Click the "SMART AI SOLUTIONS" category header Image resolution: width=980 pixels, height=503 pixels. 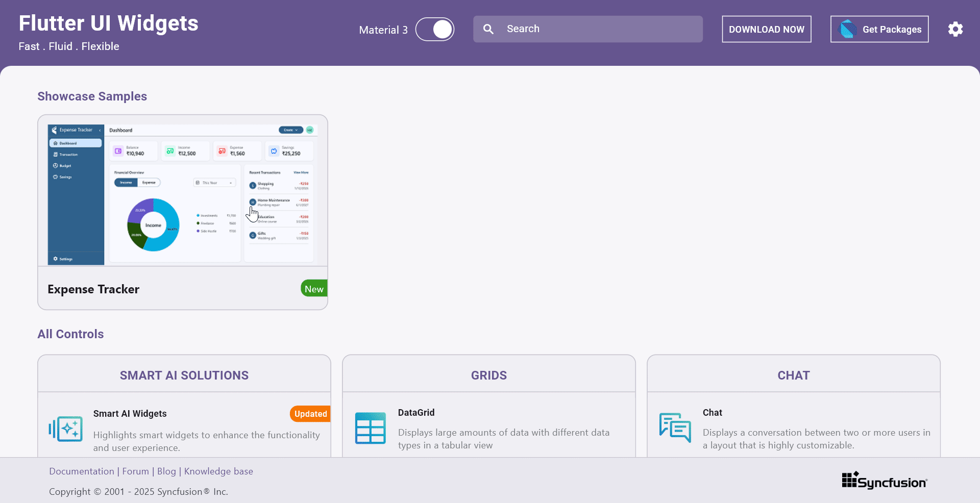pos(184,375)
